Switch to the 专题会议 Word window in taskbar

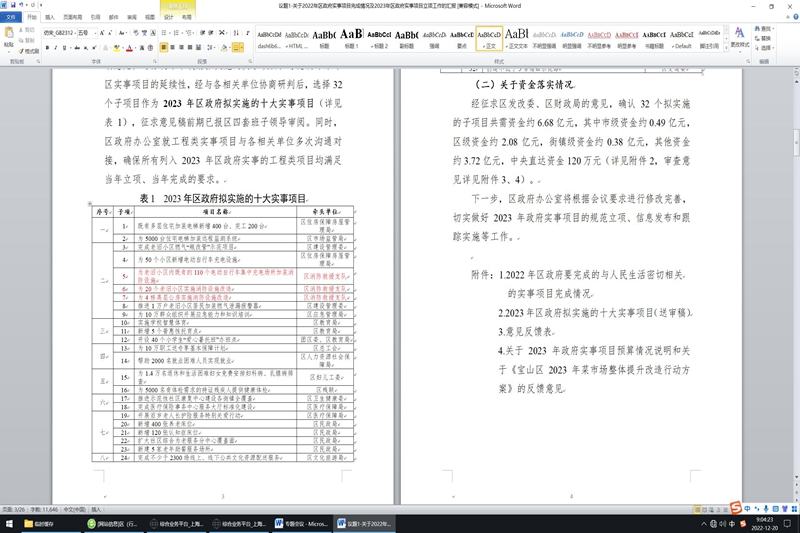(301, 524)
